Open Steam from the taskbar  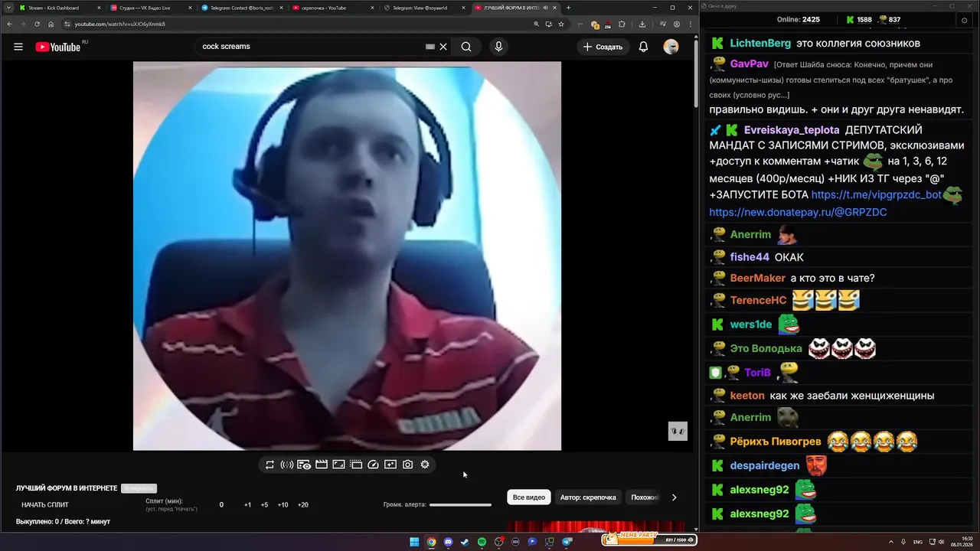(465, 542)
